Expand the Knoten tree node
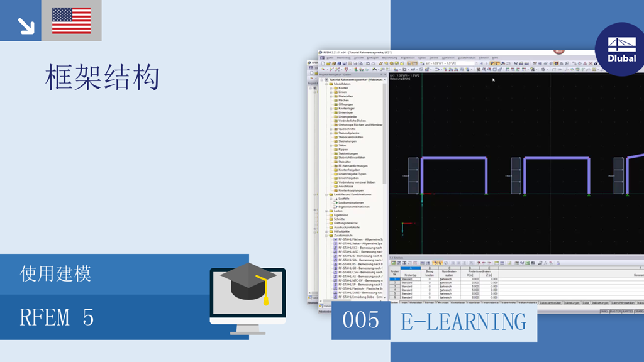Image resolution: width=644 pixels, height=362 pixels. [x=331, y=88]
